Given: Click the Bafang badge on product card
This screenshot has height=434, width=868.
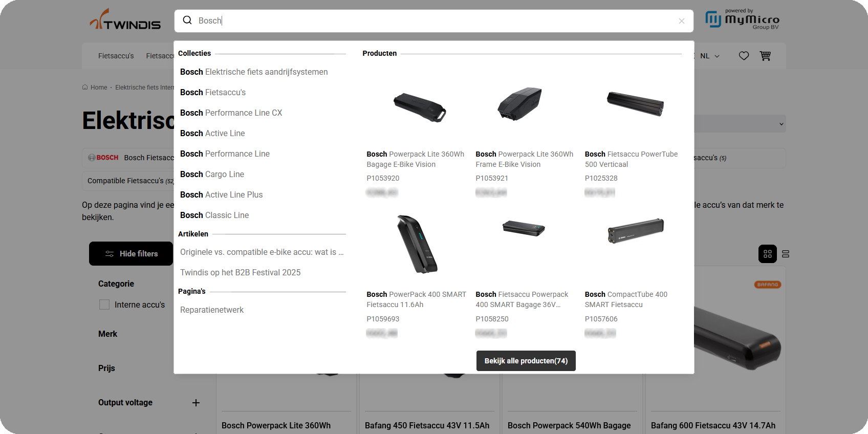Looking at the screenshot, I should coord(768,285).
